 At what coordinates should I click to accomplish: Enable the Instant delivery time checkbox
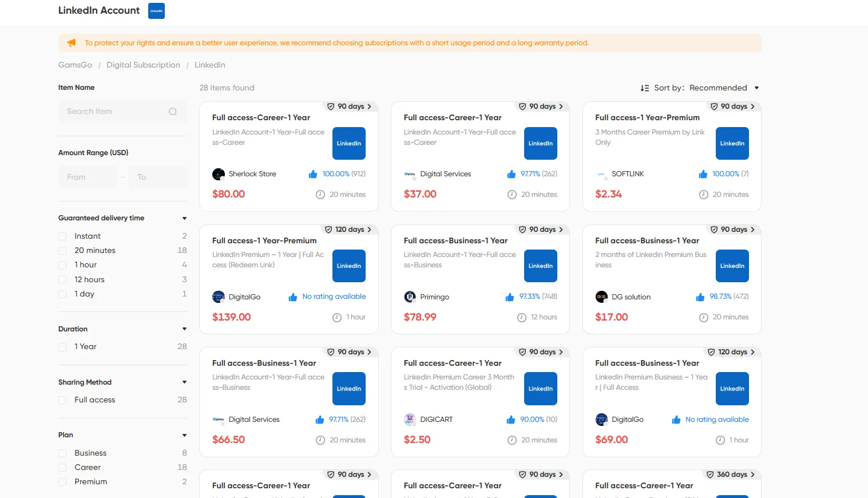tap(62, 236)
